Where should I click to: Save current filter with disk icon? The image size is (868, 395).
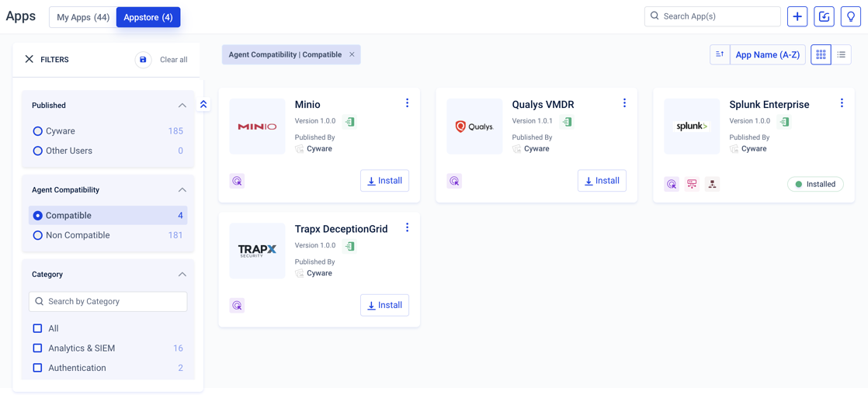coord(143,60)
